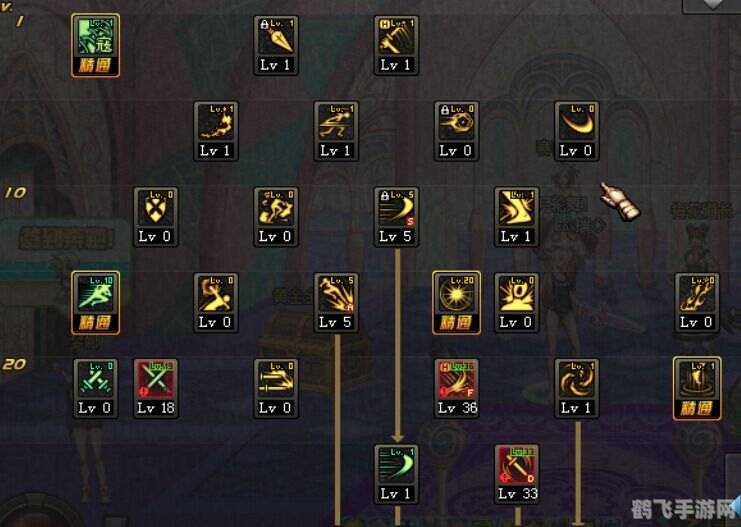
Task: Click the mastered fountain aura skill
Action: [697, 388]
